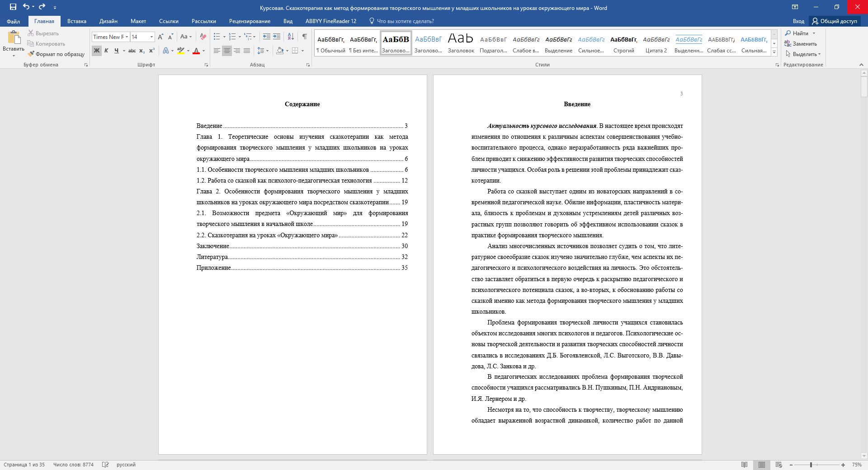
Task: Align text to the right
Action: tap(237, 51)
